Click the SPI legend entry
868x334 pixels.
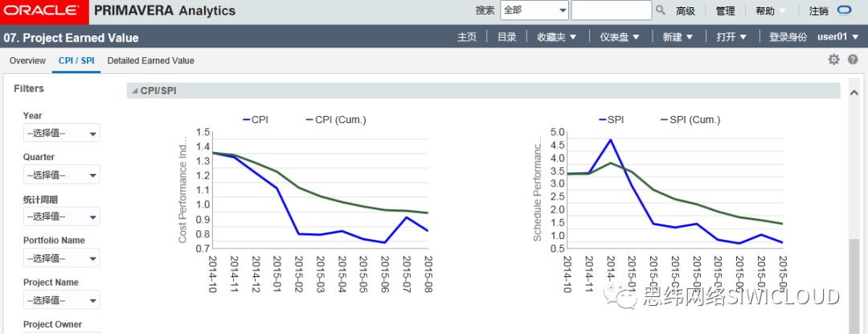click(611, 120)
